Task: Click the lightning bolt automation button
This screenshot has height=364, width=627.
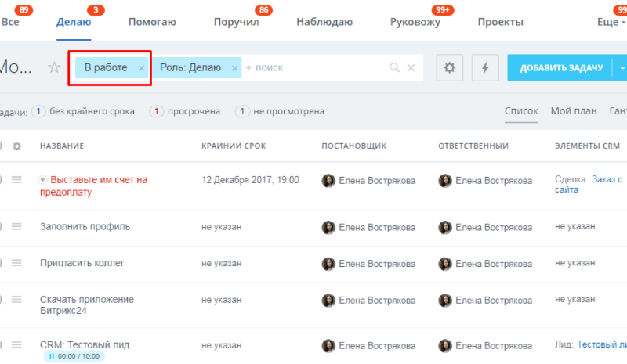Action: (x=485, y=68)
